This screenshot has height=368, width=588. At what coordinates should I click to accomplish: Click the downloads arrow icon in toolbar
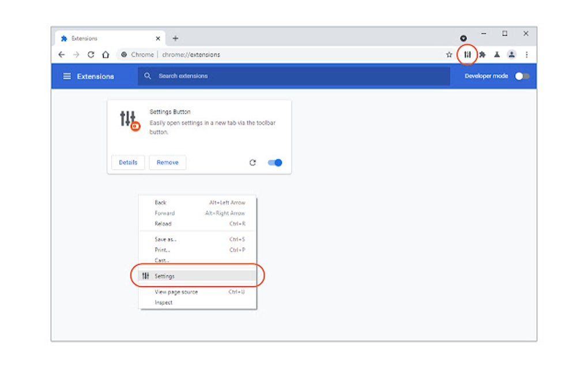tap(497, 55)
